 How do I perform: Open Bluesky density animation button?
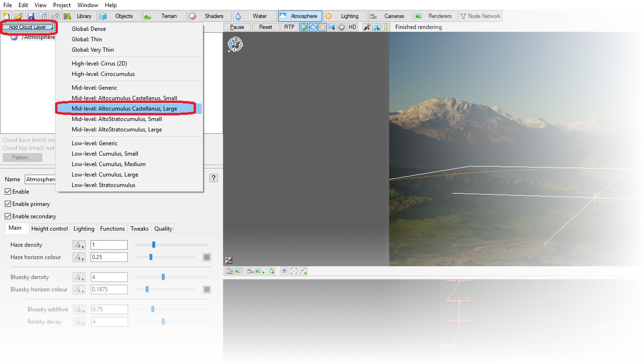pyautogui.click(x=79, y=277)
